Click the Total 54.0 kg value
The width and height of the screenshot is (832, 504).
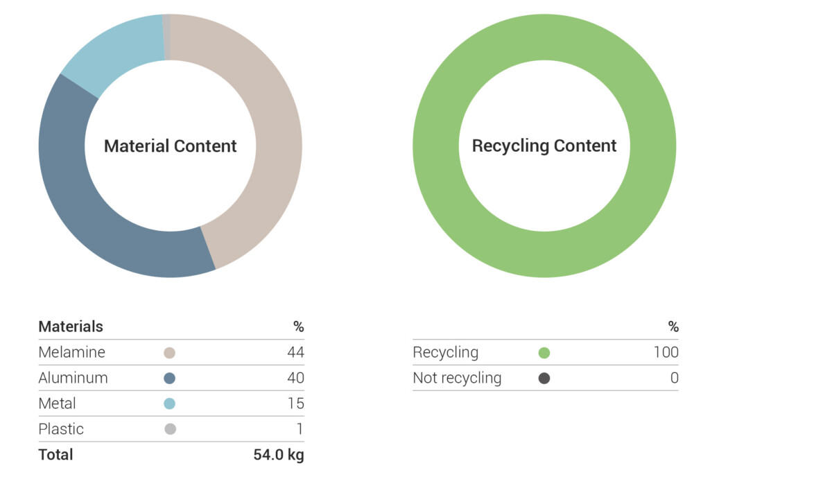279,455
